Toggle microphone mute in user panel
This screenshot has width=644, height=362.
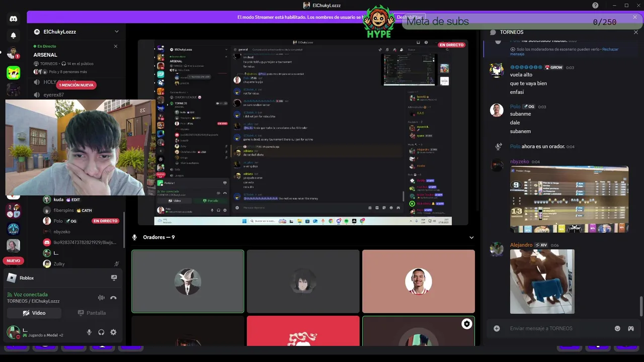click(x=89, y=332)
